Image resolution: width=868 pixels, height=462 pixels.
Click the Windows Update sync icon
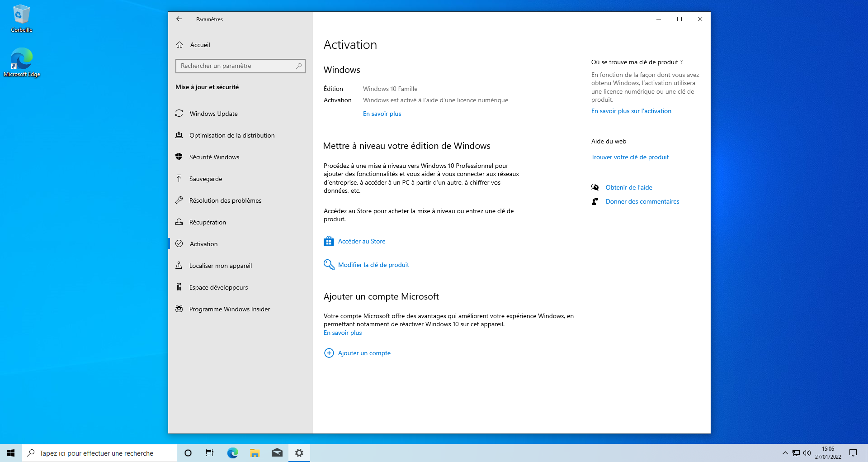(x=179, y=113)
